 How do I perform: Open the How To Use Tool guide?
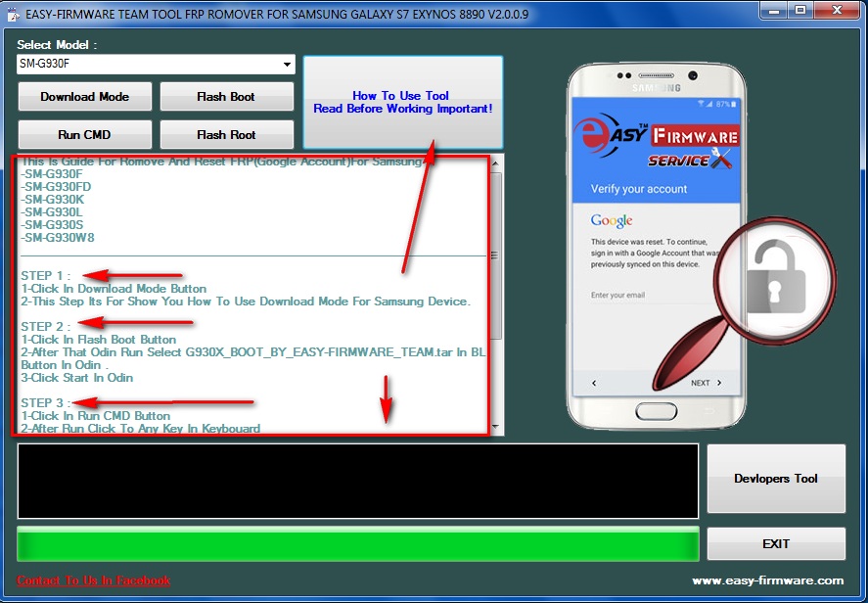point(403,103)
